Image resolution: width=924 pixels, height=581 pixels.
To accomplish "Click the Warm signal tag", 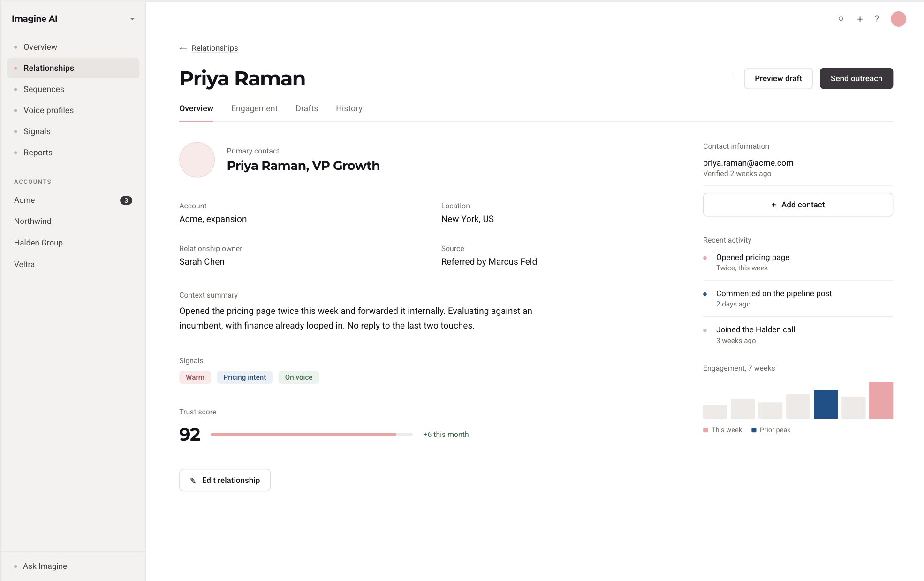I will click(x=195, y=377).
